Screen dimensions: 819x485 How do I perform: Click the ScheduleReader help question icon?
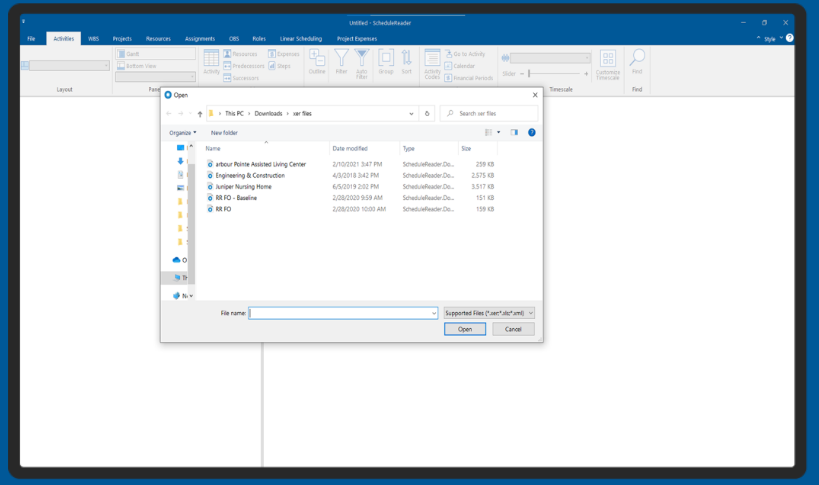790,38
